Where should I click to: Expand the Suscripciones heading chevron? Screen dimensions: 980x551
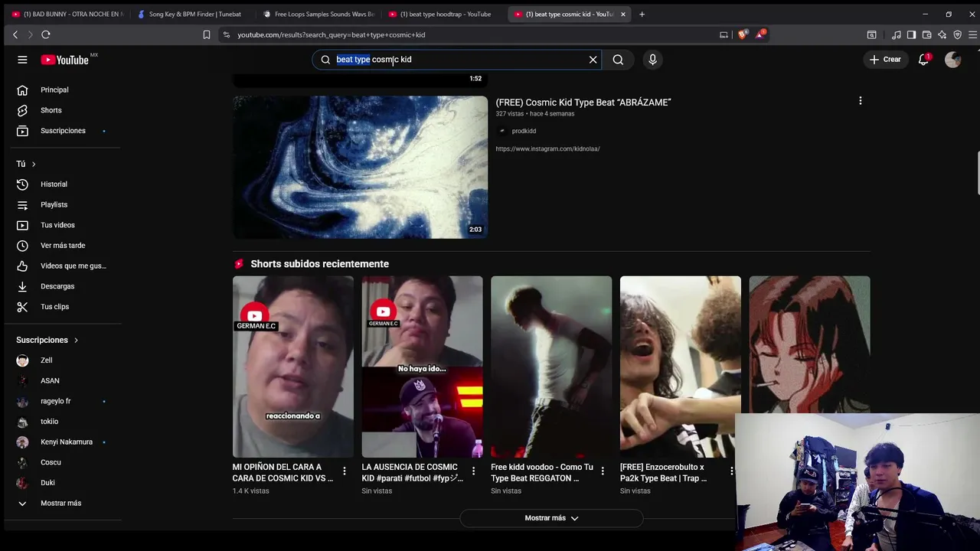(x=76, y=340)
